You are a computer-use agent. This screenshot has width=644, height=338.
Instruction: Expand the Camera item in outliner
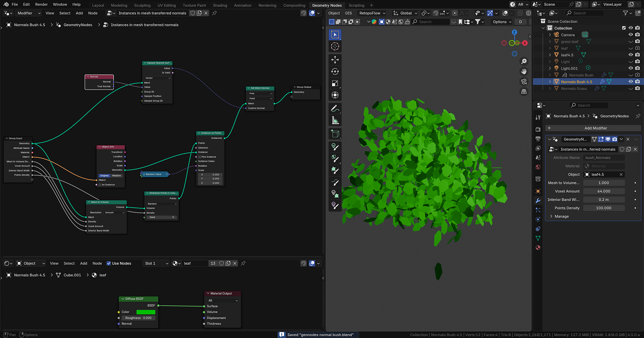click(550, 35)
